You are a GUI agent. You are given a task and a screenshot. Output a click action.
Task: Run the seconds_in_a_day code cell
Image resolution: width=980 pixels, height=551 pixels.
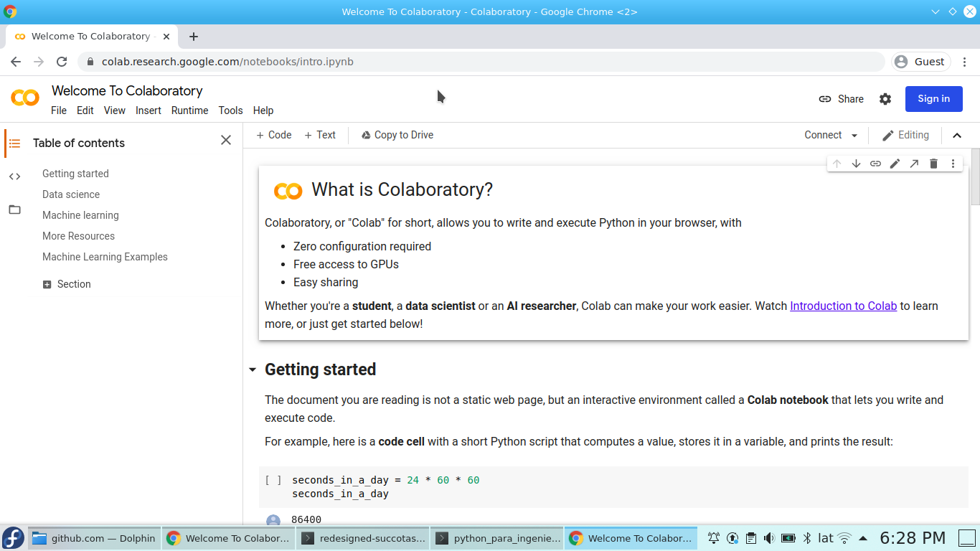273,480
